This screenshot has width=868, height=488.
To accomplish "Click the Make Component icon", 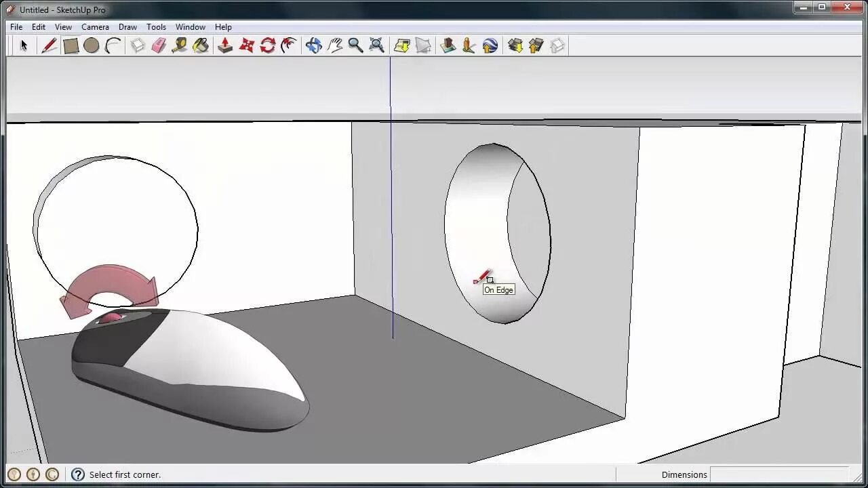I will click(138, 45).
